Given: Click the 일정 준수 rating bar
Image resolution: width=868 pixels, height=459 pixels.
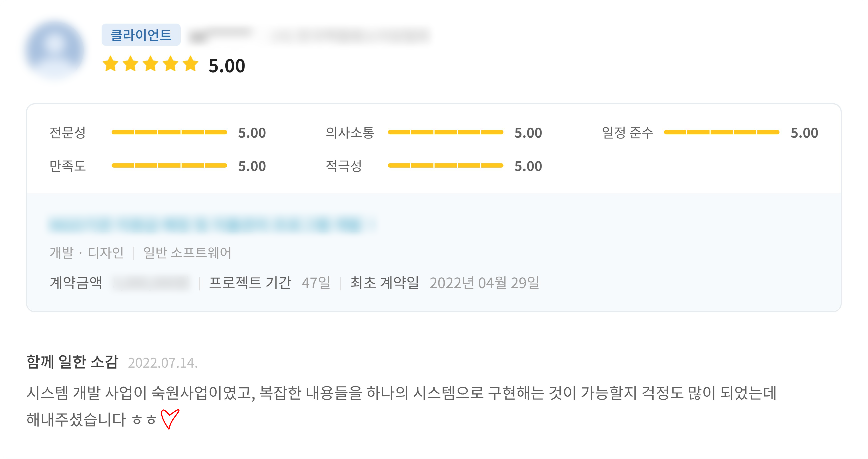Looking at the screenshot, I should point(722,132).
